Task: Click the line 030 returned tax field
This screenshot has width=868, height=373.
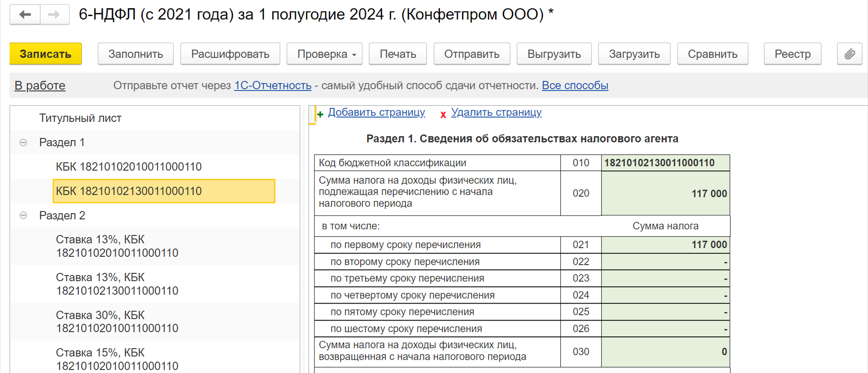Action: (665, 352)
